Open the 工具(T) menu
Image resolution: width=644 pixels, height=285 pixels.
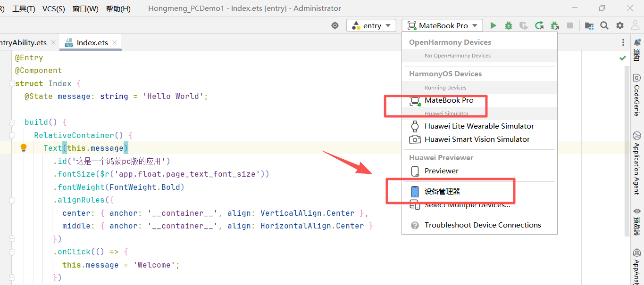(x=24, y=8)
